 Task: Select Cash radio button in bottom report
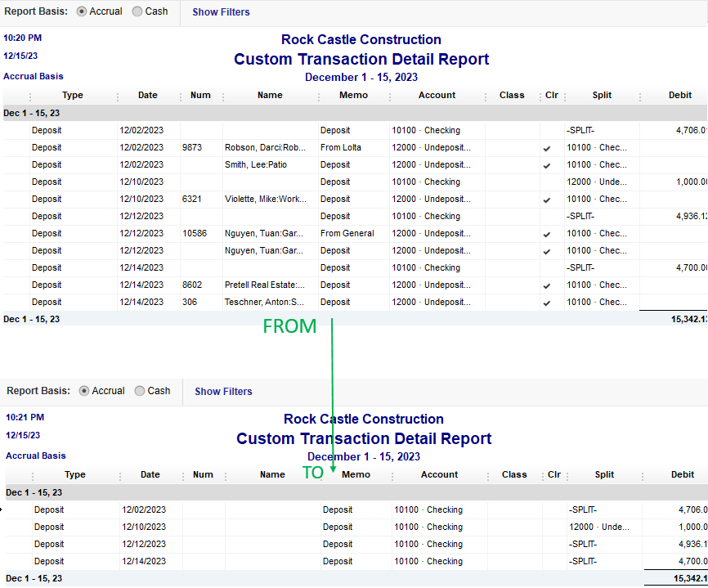[139, 391]
